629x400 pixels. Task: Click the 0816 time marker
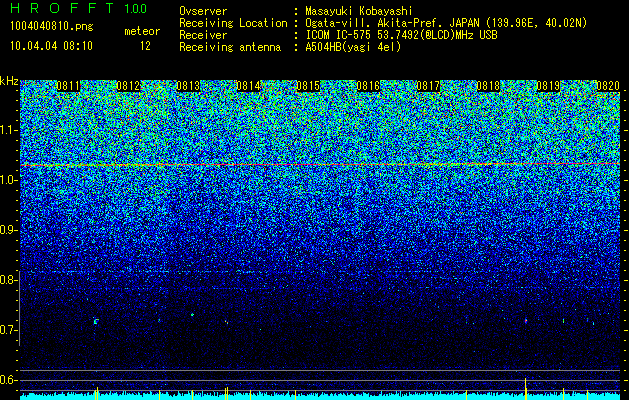[x=368, y=86]
